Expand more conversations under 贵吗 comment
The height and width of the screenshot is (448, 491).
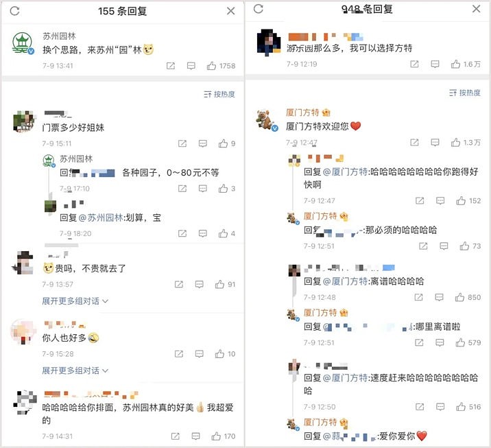coord(75,301)
